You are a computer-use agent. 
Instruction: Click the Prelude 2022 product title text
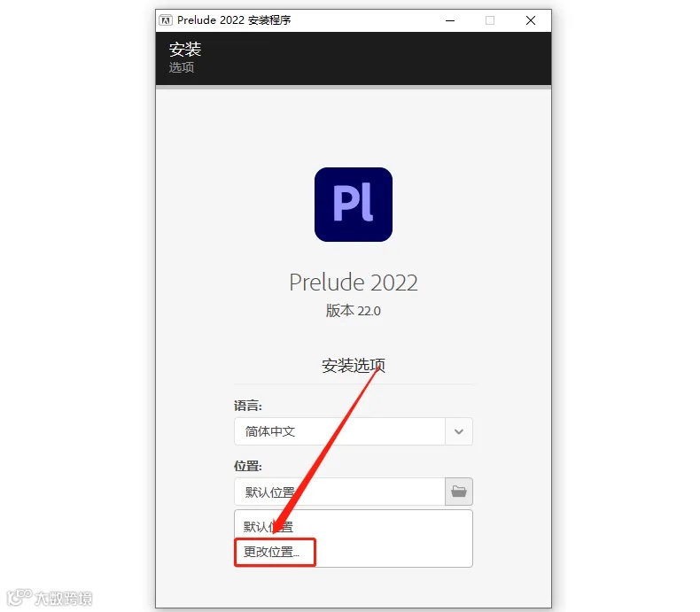point(354,283)
